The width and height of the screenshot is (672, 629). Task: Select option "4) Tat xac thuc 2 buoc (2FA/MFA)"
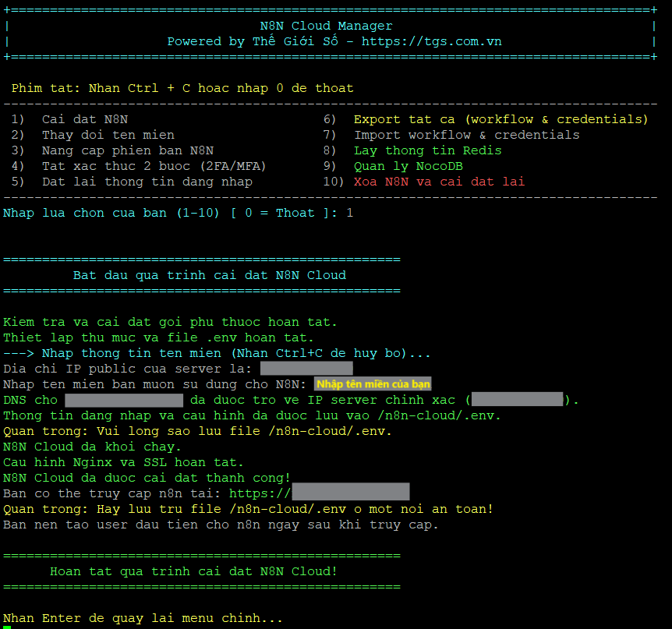(139, 166)
